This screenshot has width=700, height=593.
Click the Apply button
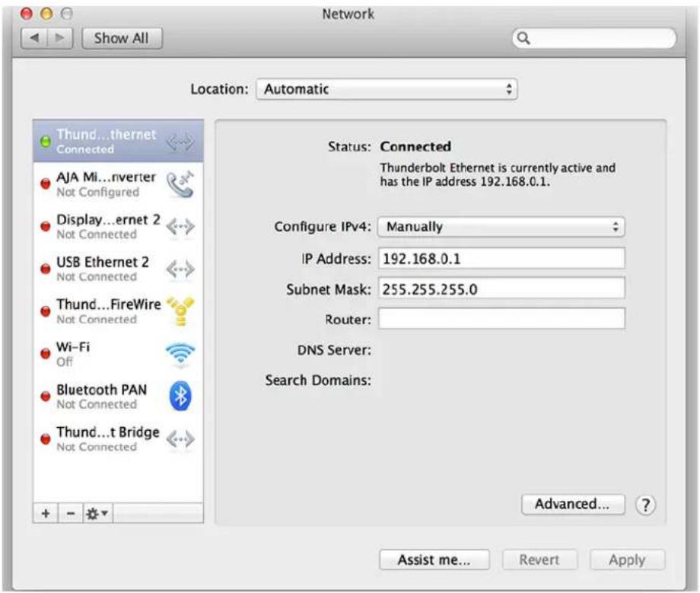coord(627,560)
